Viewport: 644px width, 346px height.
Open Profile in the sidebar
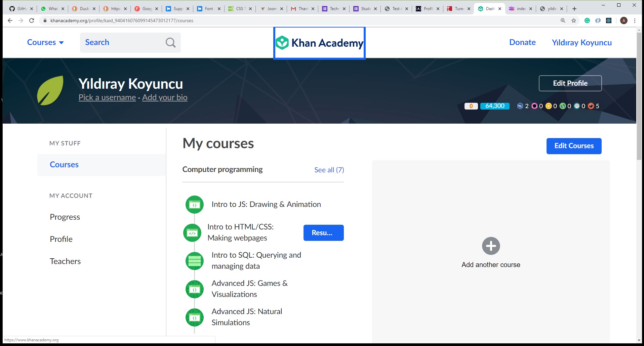[61, 239]
